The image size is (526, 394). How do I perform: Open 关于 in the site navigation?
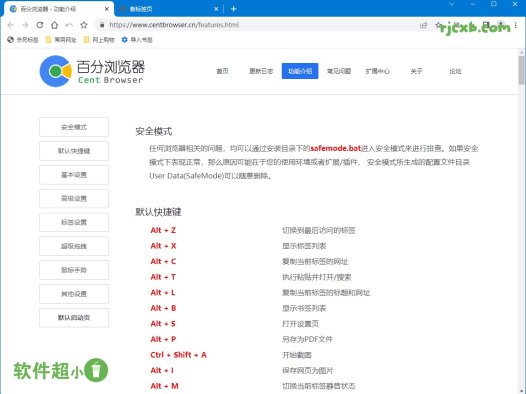point(416,71)
